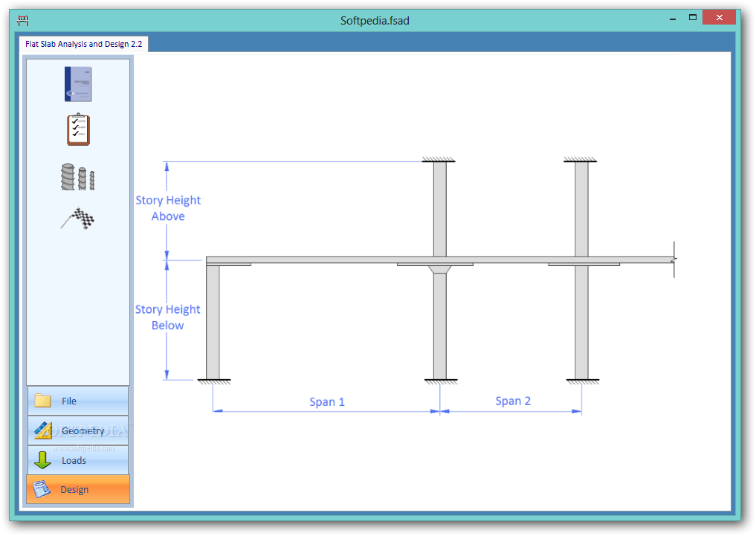
Task: Open the design code book icon
Action: [78, 84]
